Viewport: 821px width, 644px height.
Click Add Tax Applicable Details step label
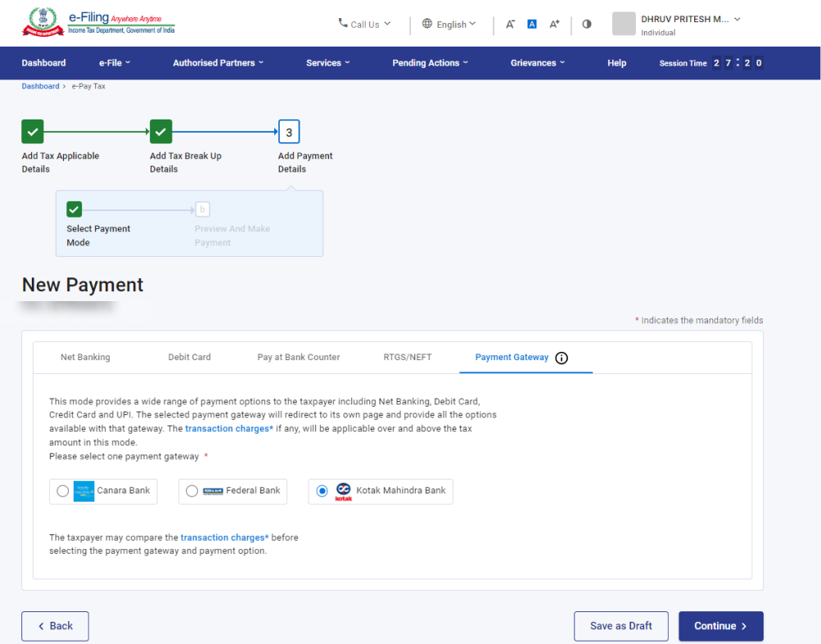click(x=61, y=162)
